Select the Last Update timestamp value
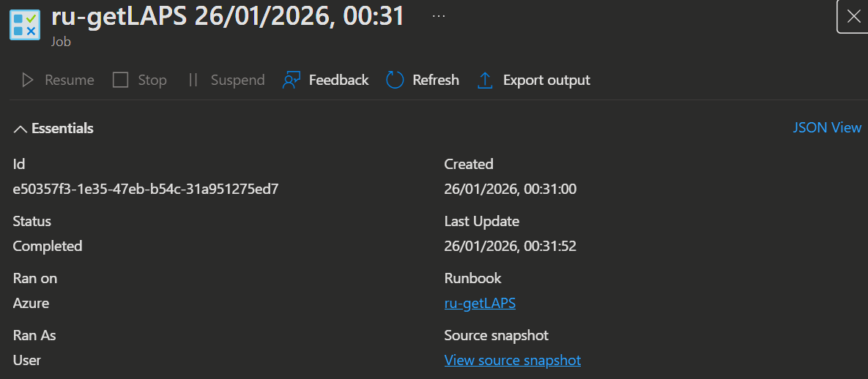 [510, 246]
